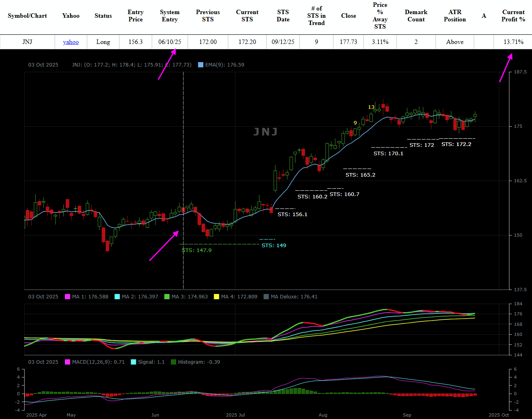The height and width of the screenshot is (419, 532).
Task: Sort by the Status column header
Action: 103,16
